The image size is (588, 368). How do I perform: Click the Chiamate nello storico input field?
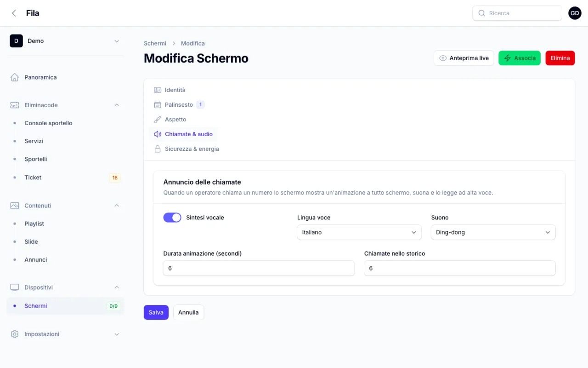coord(459,268)
